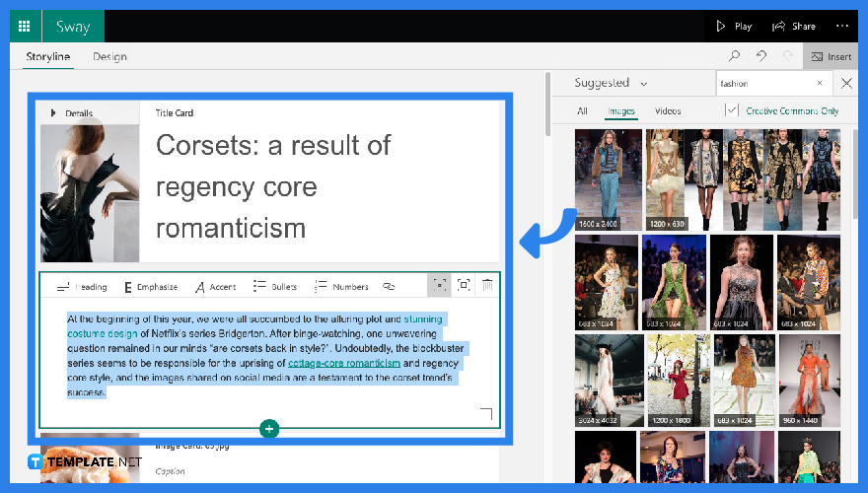The height and width of the screenshot is (493, 868).
Task: Click the title card corset image
Action: tap(90, 193)
